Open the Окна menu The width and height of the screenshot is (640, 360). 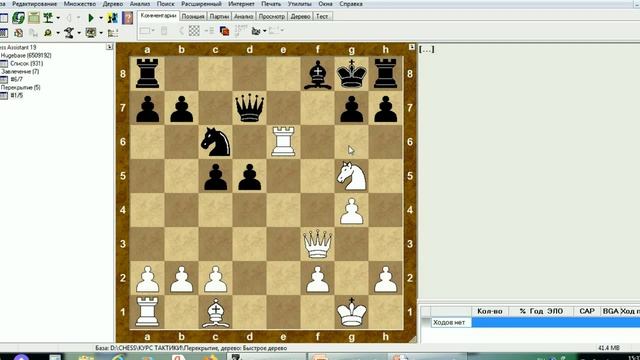(325, 4)
